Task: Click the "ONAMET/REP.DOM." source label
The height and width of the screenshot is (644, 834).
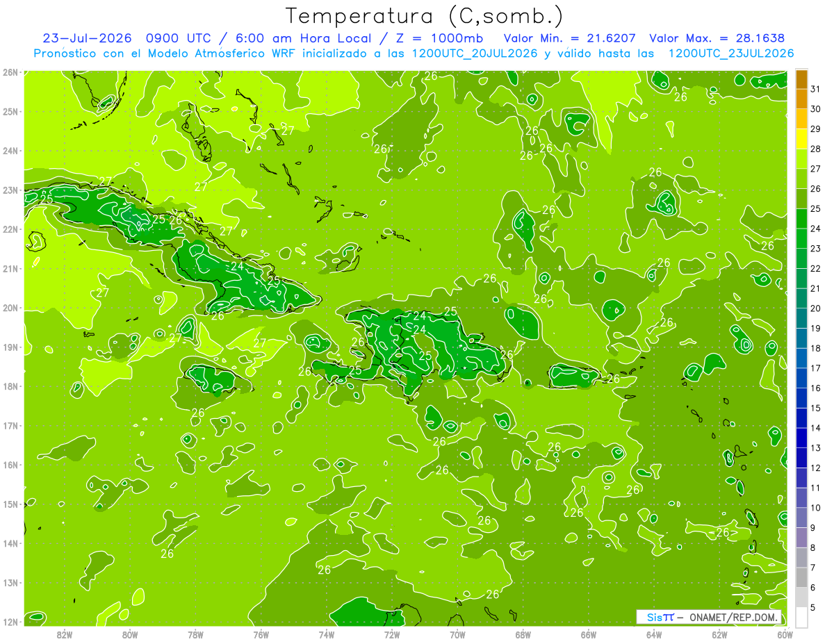Action: pos(734,617)
